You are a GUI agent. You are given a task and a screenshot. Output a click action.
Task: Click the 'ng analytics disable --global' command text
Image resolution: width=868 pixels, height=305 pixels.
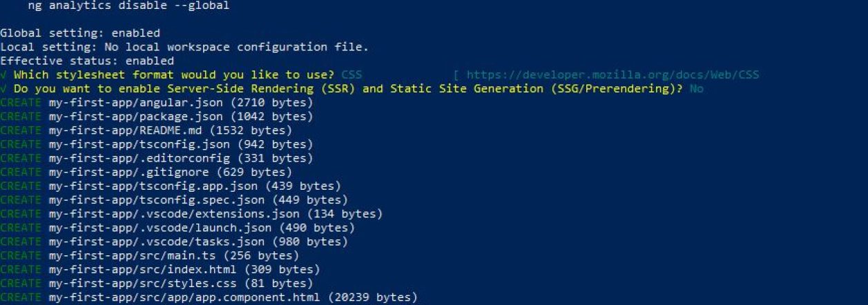124,6
